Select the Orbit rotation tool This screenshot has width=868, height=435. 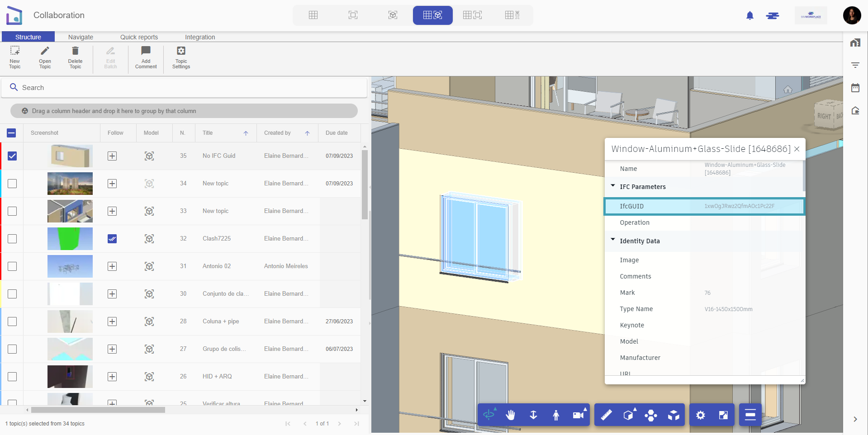(x=490, y=415)
